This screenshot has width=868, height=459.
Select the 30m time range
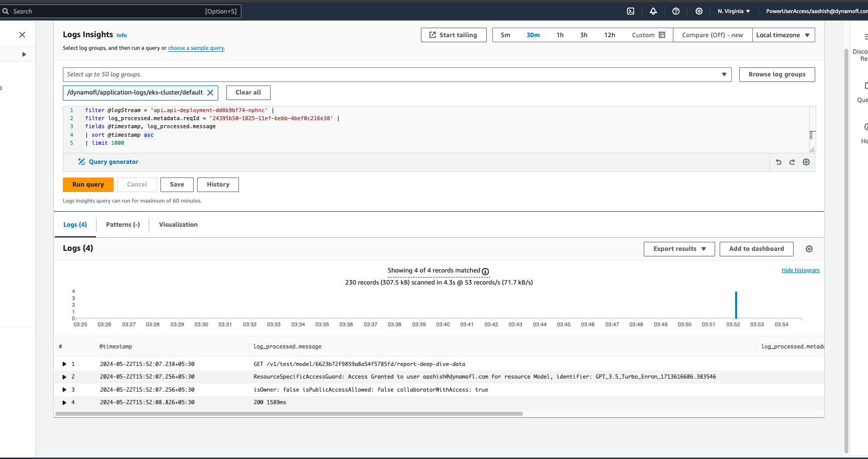[533, 35]
